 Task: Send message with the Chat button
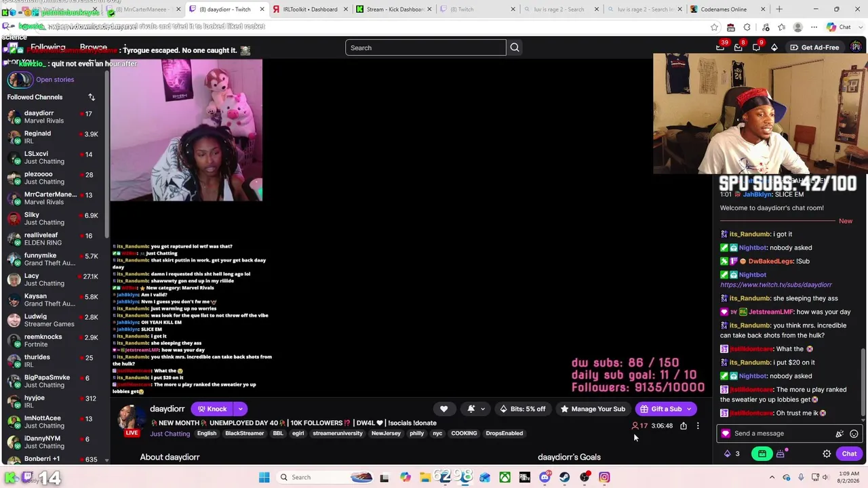tap(849, 453)
